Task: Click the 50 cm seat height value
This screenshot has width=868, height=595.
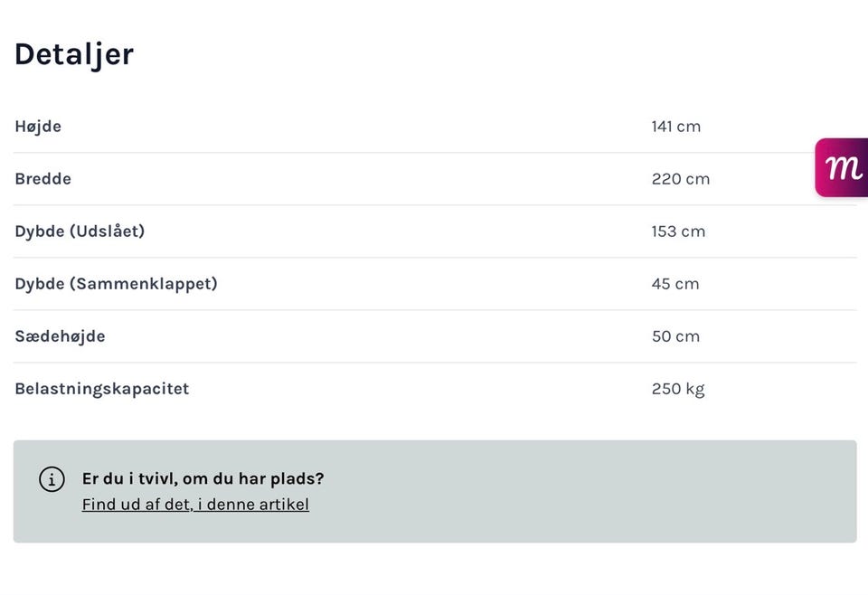Action: (x=675, y=336)
